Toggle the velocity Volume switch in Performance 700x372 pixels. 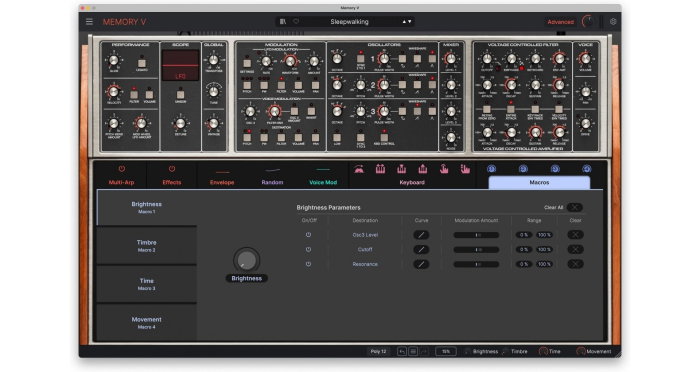[x=149, y=95]
